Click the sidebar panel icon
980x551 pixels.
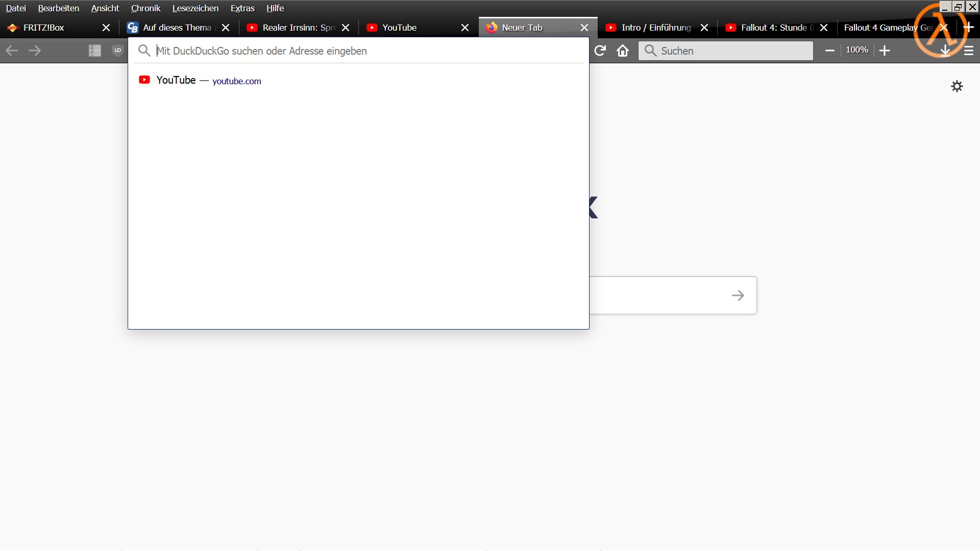[95, 51]
